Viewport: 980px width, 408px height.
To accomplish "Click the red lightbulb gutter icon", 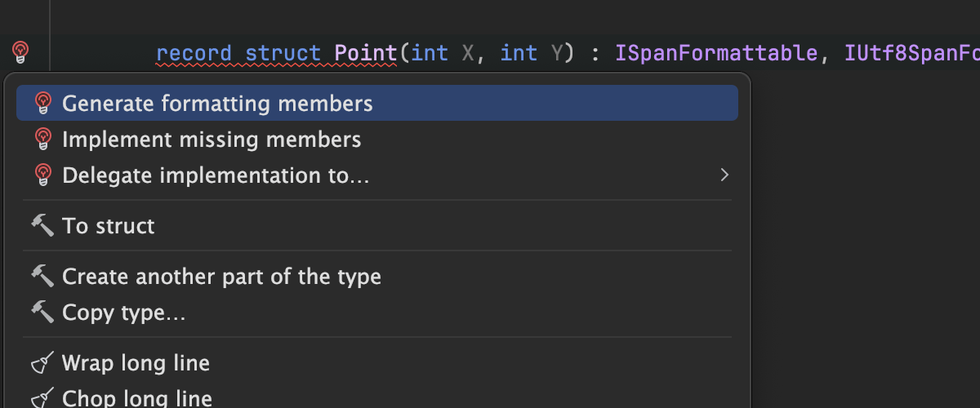I will [20, 53].
